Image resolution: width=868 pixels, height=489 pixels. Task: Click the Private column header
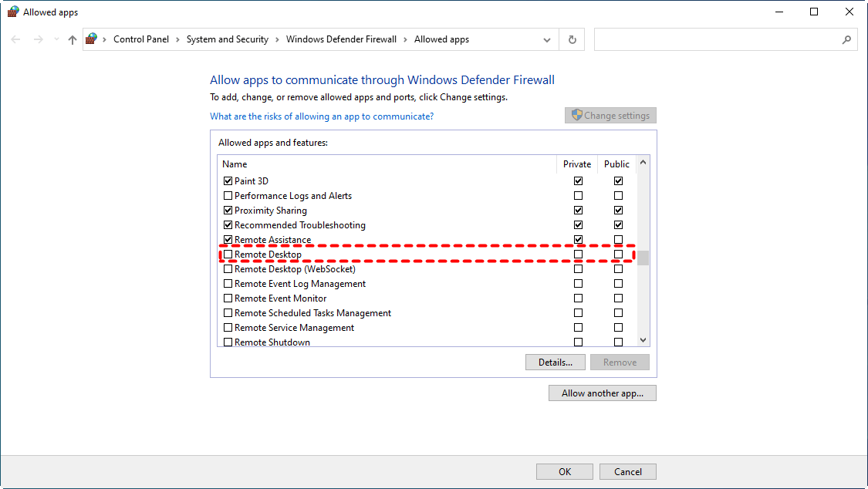[x=577, y=164]
